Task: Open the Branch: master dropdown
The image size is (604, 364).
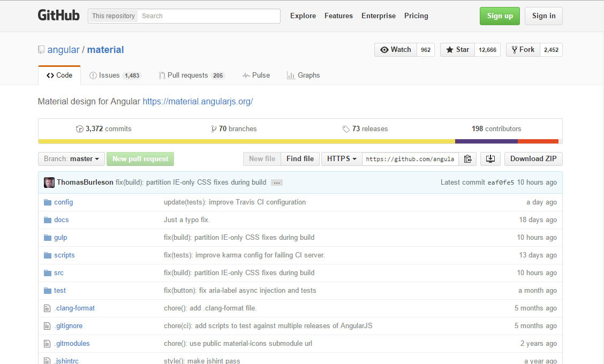Action: 71,158
